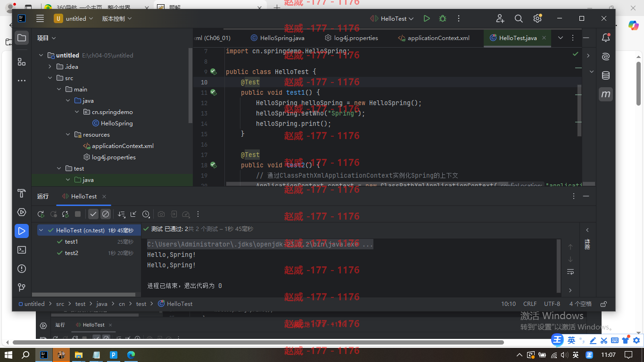Screen dimensions: 644x362
Task: Open the Notifications bell icon
Action: click(x=606, y=38)
